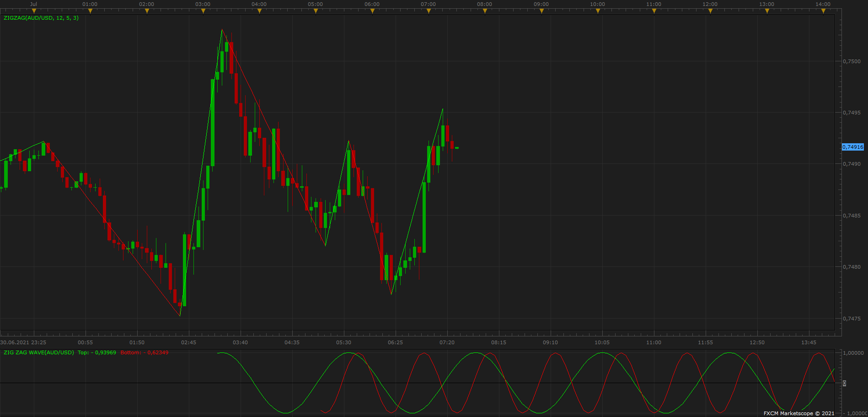Select the ZIGZAG(AUD/USD, 12, 5, 3) indicator label
The width and height of the screenshot is (868, 417).
(x=41, y=18)
